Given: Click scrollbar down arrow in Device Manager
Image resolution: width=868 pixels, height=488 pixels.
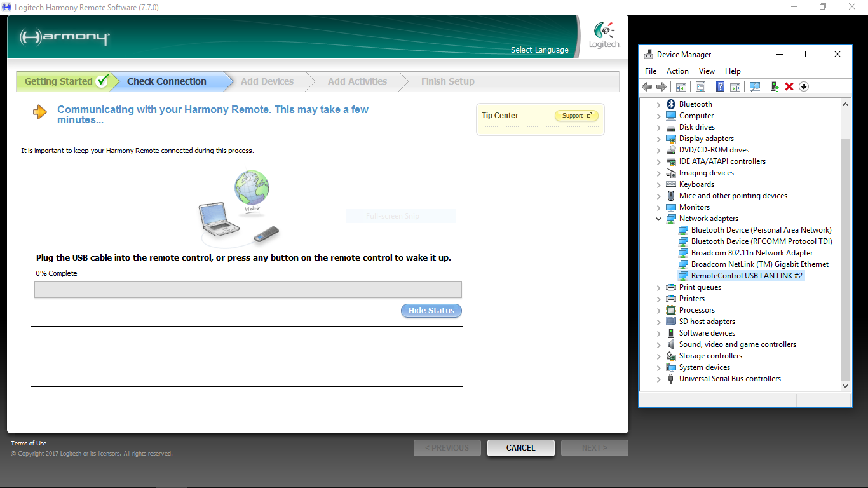Looking at the screenshot, I should (845, 385).
